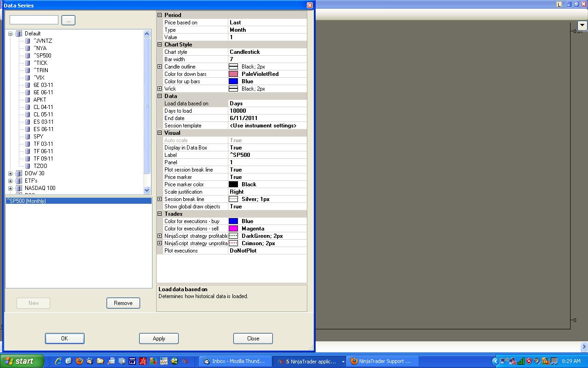Click the instrument tree scroll down arrow
This screenshot has width=588, height=368.
(x=147, y=190)
